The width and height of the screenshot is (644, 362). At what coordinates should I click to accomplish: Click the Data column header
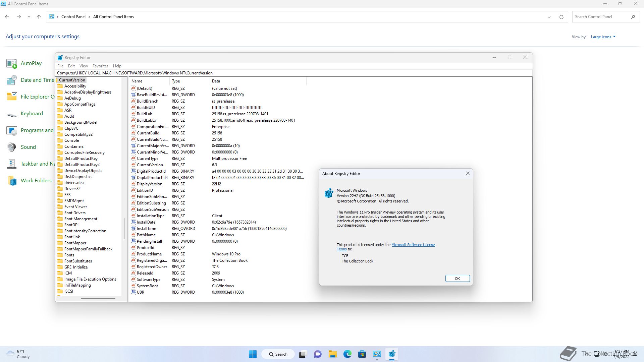click(258, 81)
